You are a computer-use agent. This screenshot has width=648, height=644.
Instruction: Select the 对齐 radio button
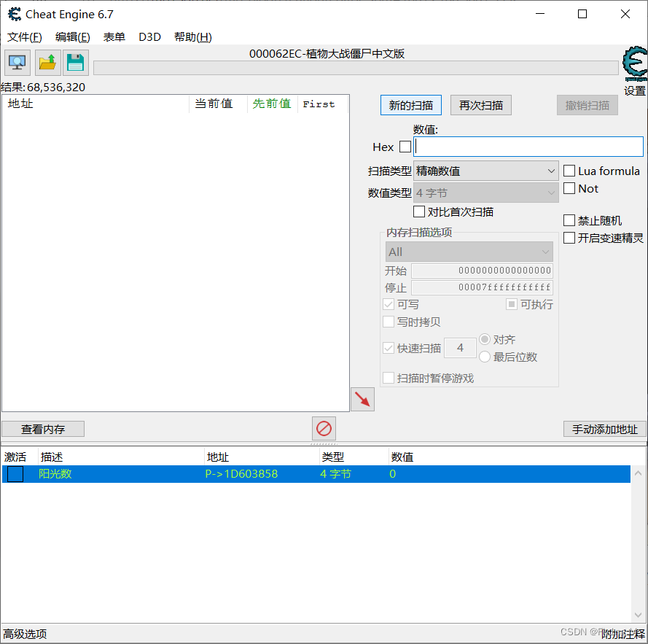(485, 340)
